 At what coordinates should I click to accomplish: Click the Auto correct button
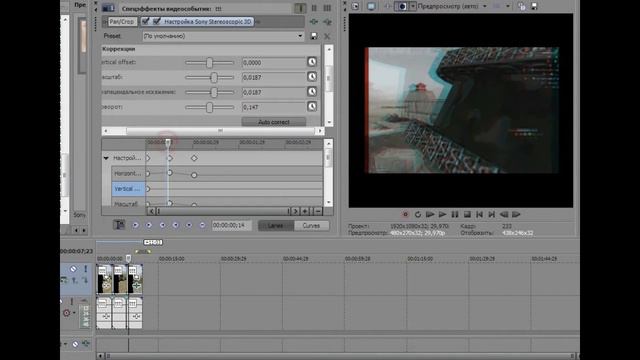(x=273, y=122)
